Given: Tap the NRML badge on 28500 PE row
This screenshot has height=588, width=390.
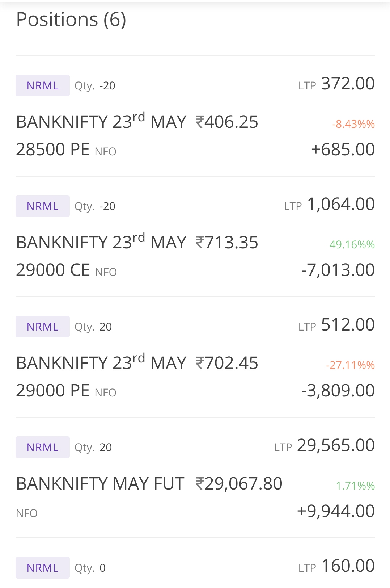Looking at the screenshot, I should [43, 85].
